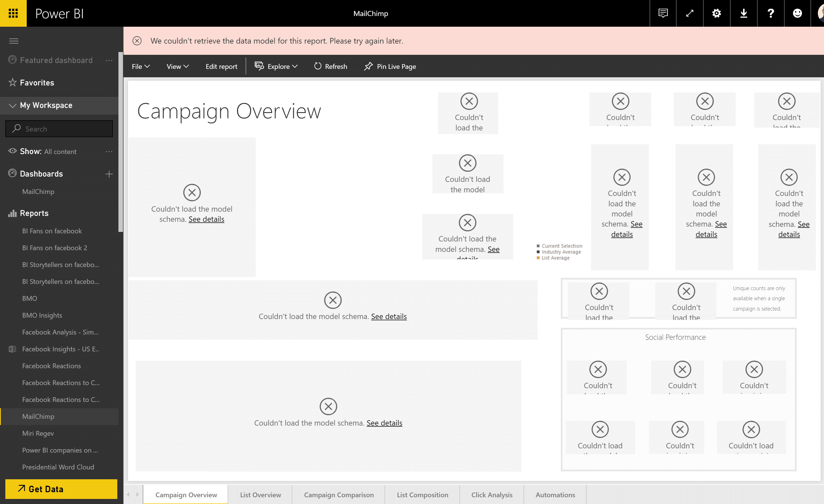The width and height of the screenshot is (824, 504).
Task: Switch to the List Overview tab
Action: (x=260, y=495)
